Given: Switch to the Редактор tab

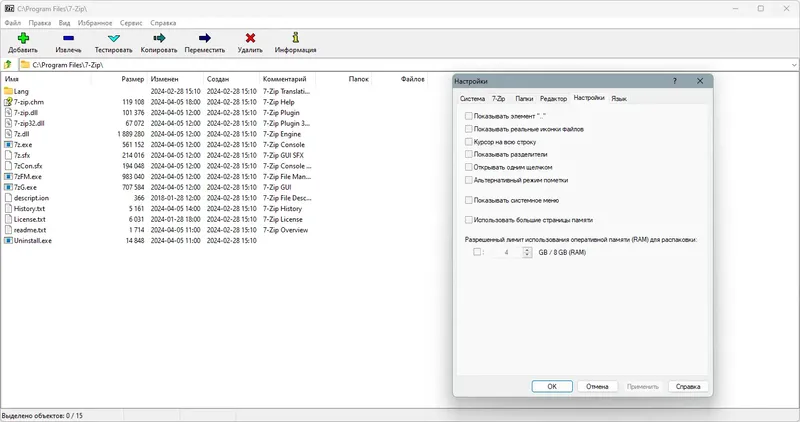Looking at the screenshot, I should 554,98.
